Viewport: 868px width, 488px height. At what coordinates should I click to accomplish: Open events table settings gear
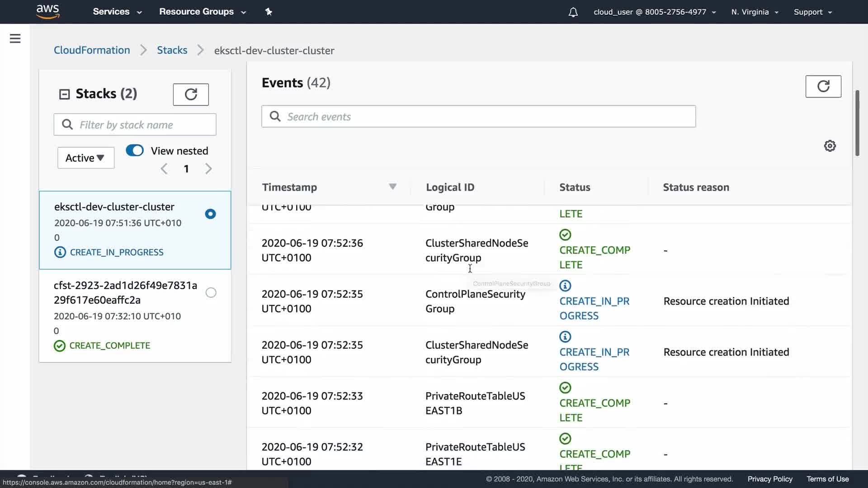click(x=830, y=146)
